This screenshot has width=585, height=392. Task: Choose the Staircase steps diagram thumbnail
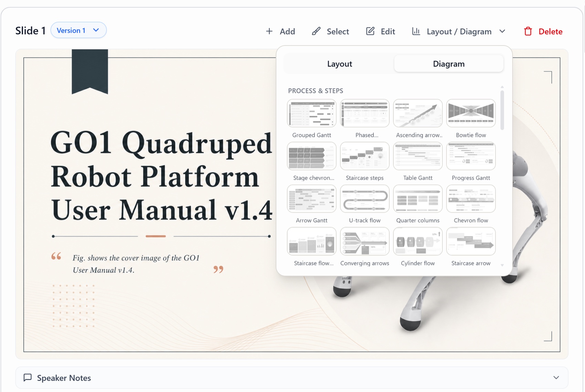[364, 156]
